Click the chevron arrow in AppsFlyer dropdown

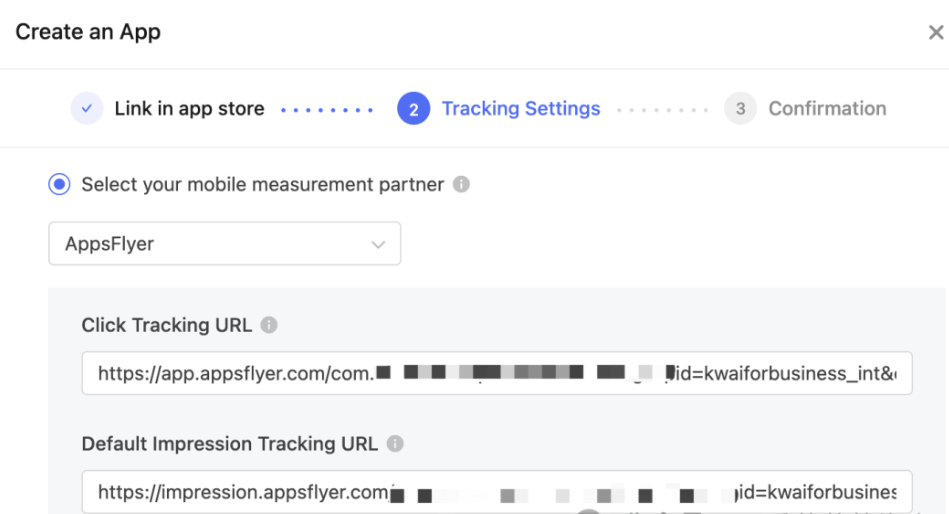(378, 245)
